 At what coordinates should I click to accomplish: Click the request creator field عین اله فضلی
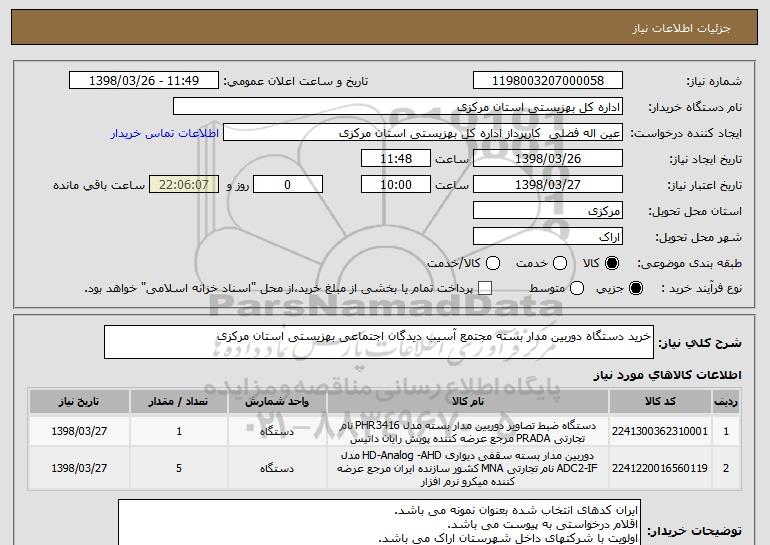[423, 133]
